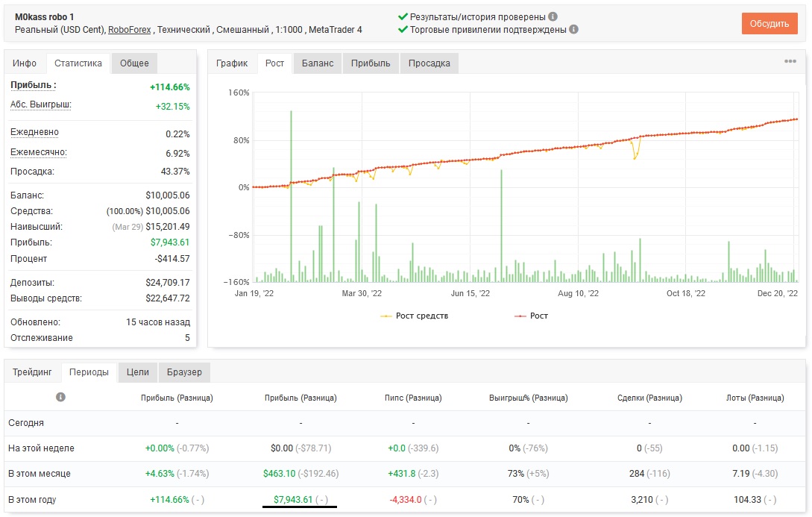812x517 pixels.
Task: Click 'В этом месяце' row label
Action: click(40, 474)
